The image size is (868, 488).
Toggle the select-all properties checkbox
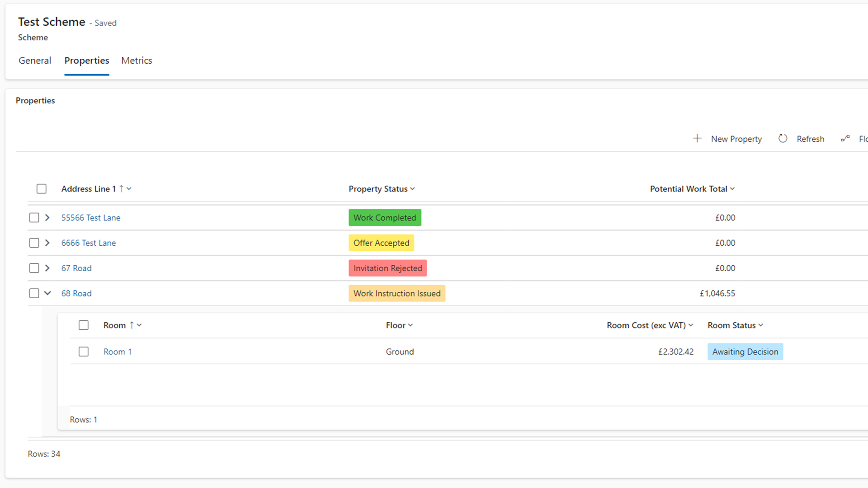point(42,189)
